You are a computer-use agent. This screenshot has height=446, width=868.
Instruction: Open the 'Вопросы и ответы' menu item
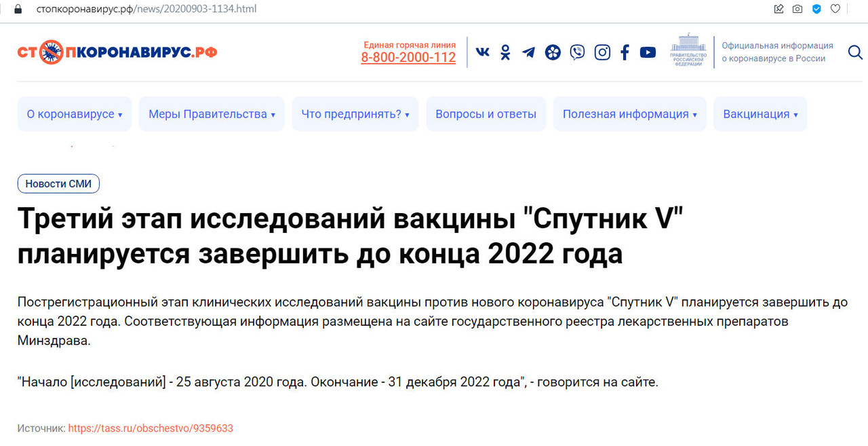click(x=486, y=114)
